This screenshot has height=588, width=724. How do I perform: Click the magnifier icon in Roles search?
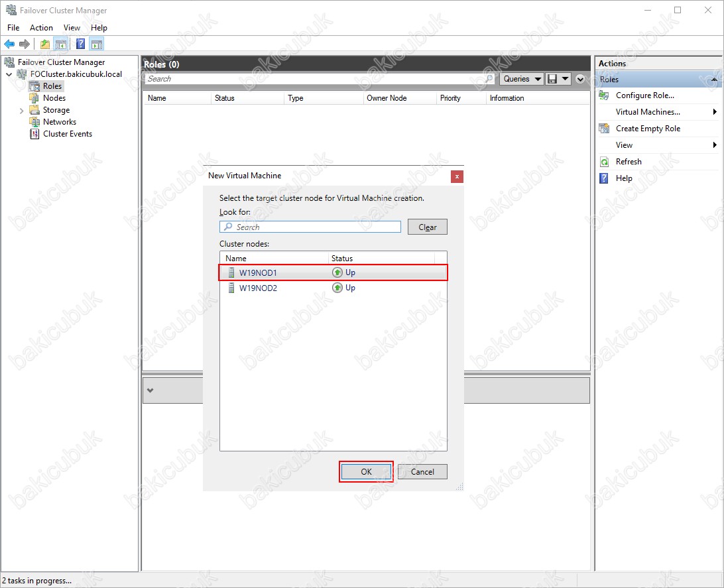click(489, 79)
